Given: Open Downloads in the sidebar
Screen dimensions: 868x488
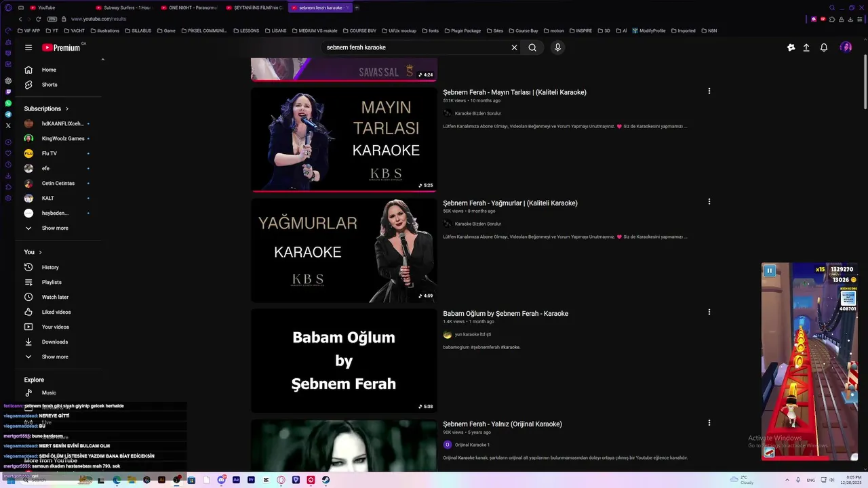Looking at the screenshot, I should pos(59,342).
